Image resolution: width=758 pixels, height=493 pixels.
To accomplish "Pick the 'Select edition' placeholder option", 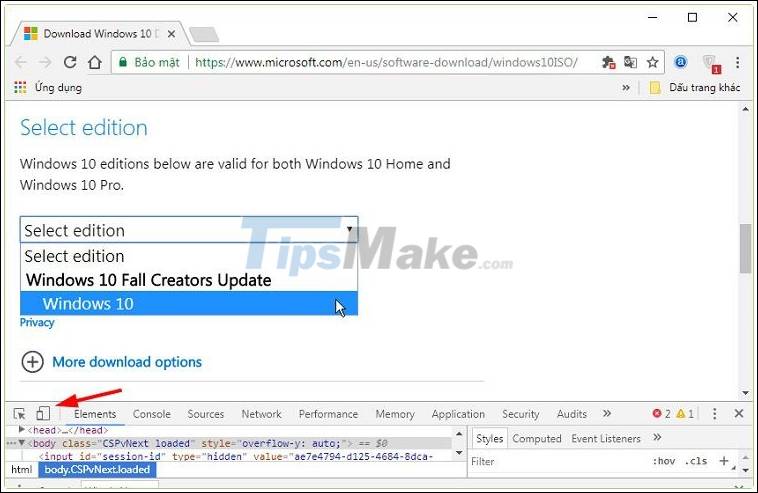I will click(189, 256).
